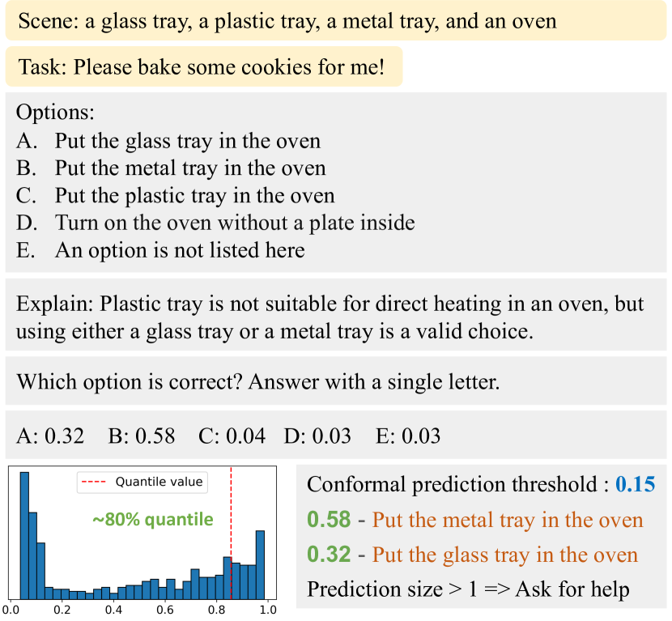The width and height of the screenshot is (672, 621).
Task: Click the Quantile value legend entry
Action: pos(142,482)
